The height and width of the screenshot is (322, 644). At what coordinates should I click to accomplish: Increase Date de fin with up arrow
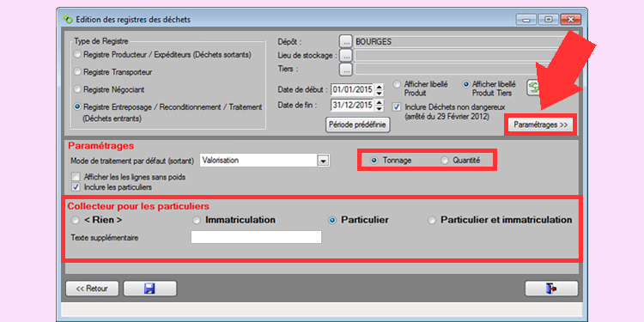(x=379, y=102)
